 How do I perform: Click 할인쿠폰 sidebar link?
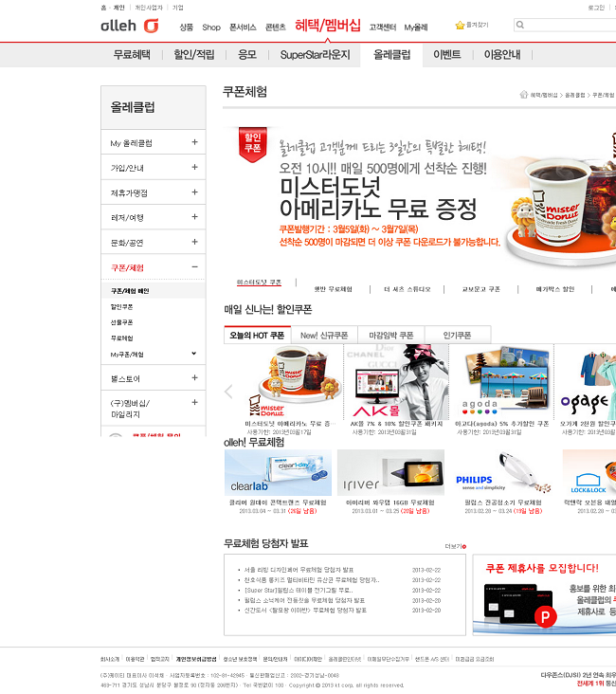(121, 307)
